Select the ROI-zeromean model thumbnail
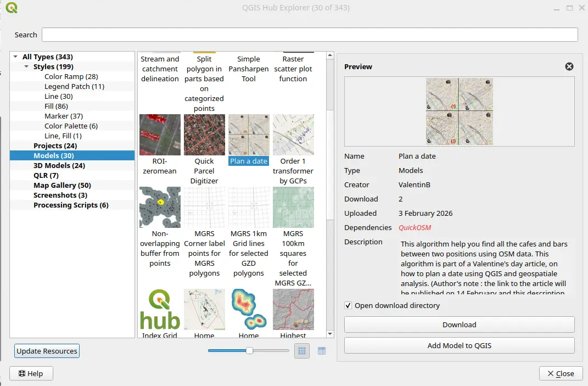 click(160, 135)
